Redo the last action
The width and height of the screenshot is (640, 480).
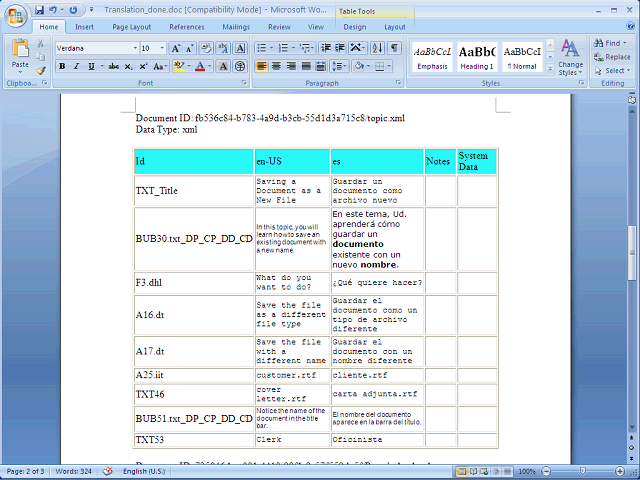(x=73, y=10)
